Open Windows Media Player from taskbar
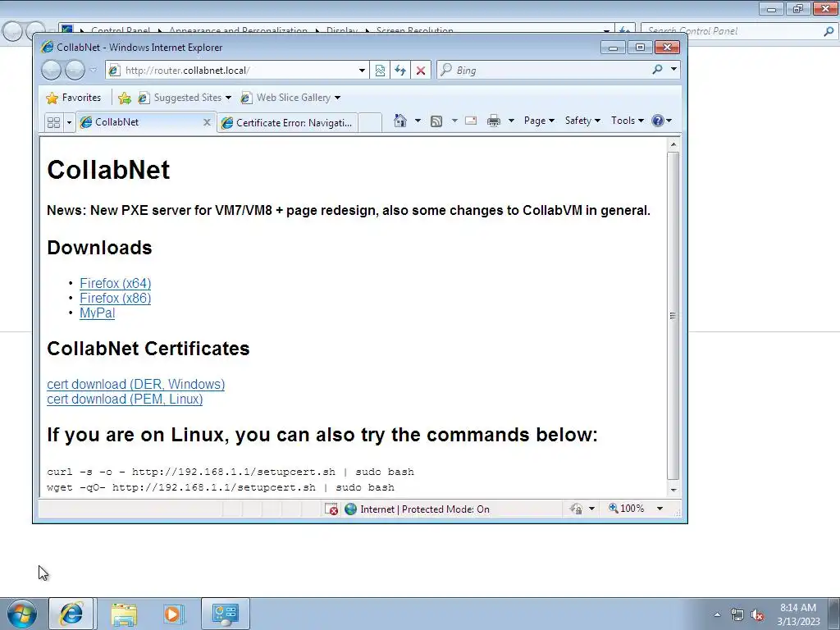This screenshot has width=840, height=630. point(174,614)
